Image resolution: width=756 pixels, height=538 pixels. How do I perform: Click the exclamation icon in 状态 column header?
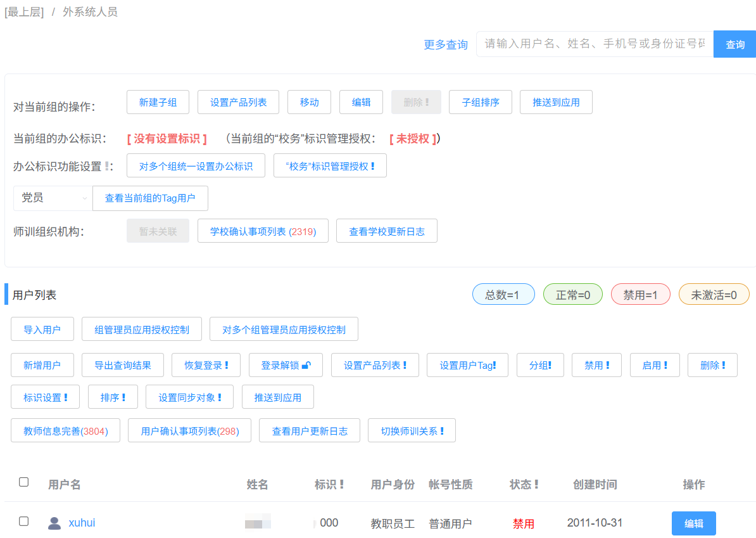pos(536,484)
